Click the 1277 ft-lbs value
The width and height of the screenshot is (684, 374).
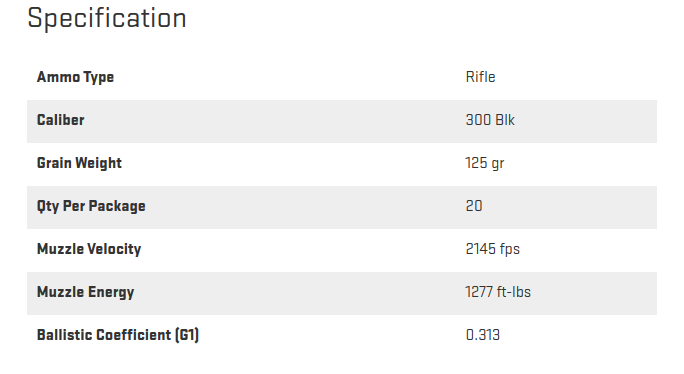point(498,292)
